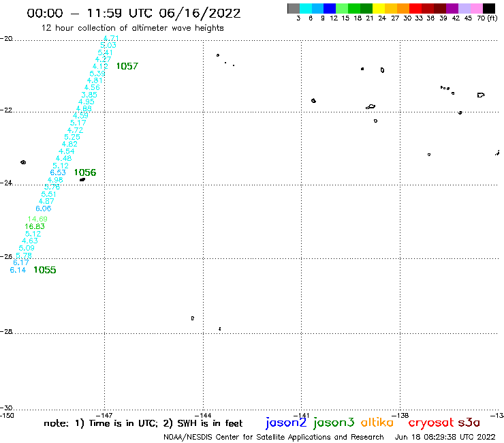This screenshot has height=443, width=504.
Task: Select wave height reading '4.71'
Action: (111, 38)
